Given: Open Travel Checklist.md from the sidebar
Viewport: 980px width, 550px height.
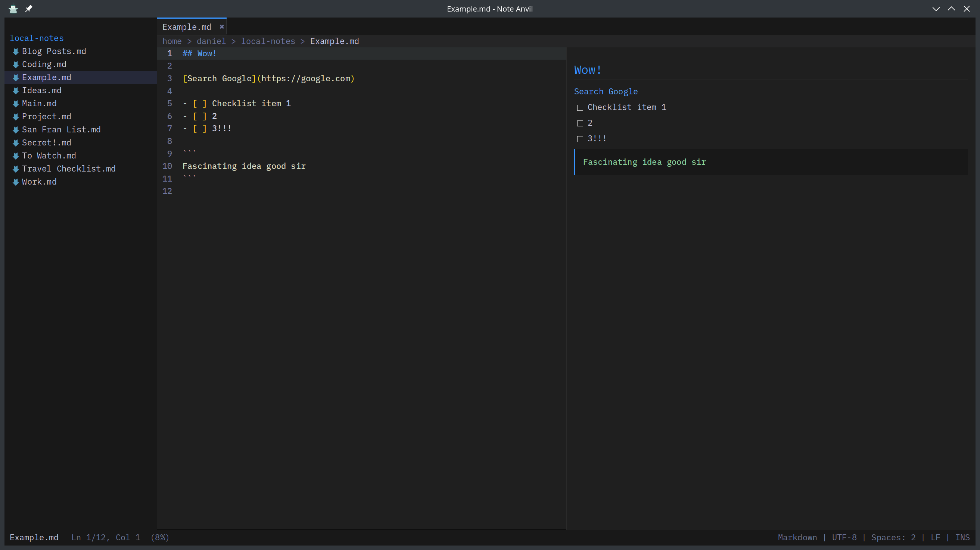Looking at the screenshot, I should pyautogui.click(x=69, y=169).
